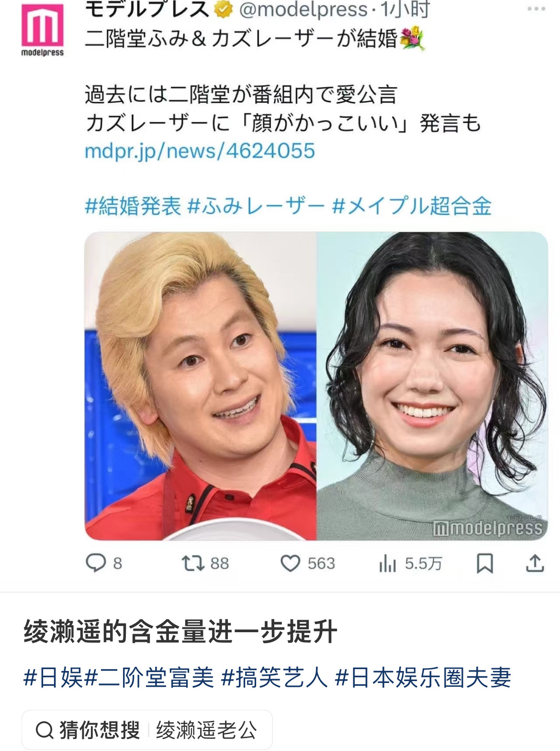Bookmark the tweet
Image resolution: width=560 pixels, height=751 pixels.
point(484,563)
